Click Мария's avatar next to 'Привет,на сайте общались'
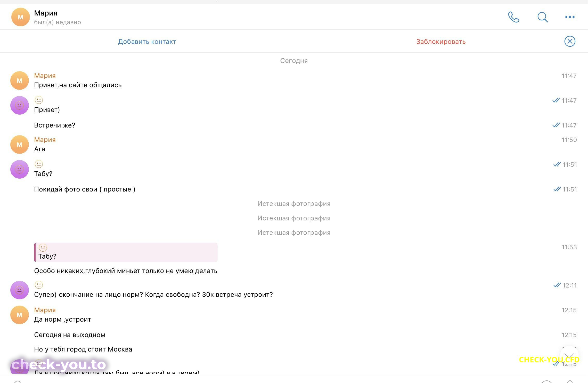588x383 pixels. (x=19, y=81)
